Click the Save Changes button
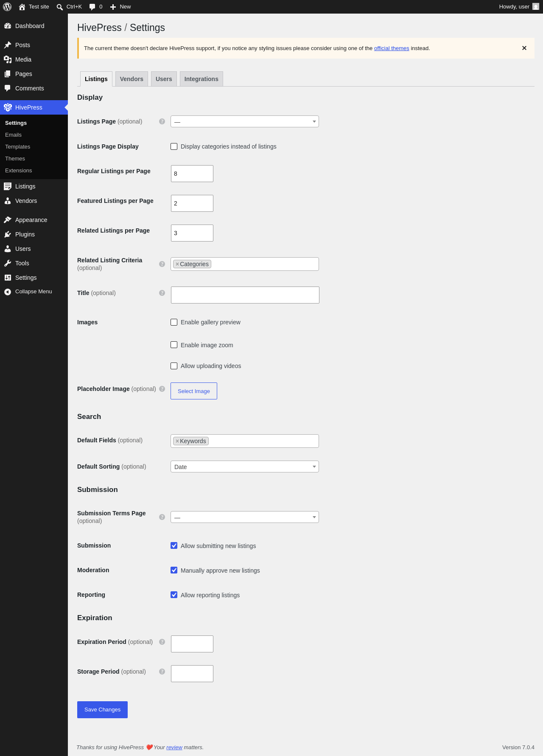This screenshot has height=756, width=543. (102, 710)
